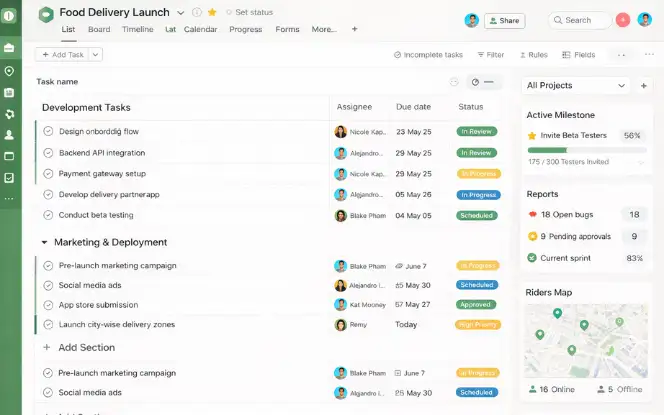Toggle the yellow favorite star
Viewport: 664px width, 415px height.
coord(212,12)
